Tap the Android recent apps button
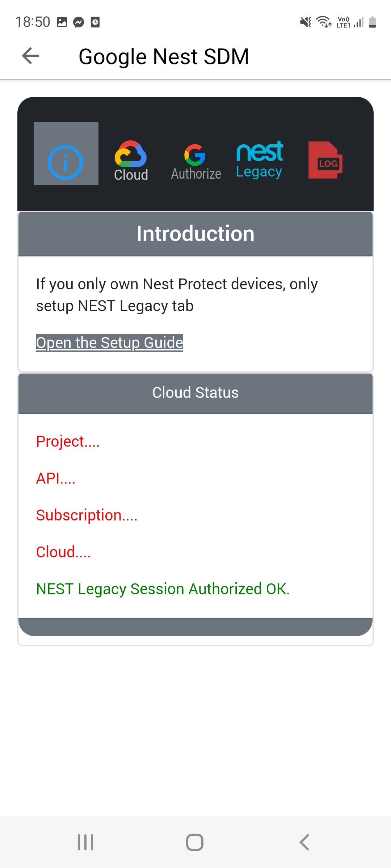Image resolution: width=391 pixels, height=868 pixels. 86,842
